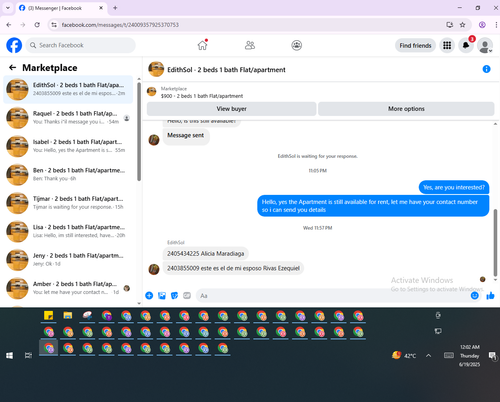This screenshot has width=500, height=402.
Task: Click message '2405434225 Alicia Maradiaga'
Action: pos(206,254)
